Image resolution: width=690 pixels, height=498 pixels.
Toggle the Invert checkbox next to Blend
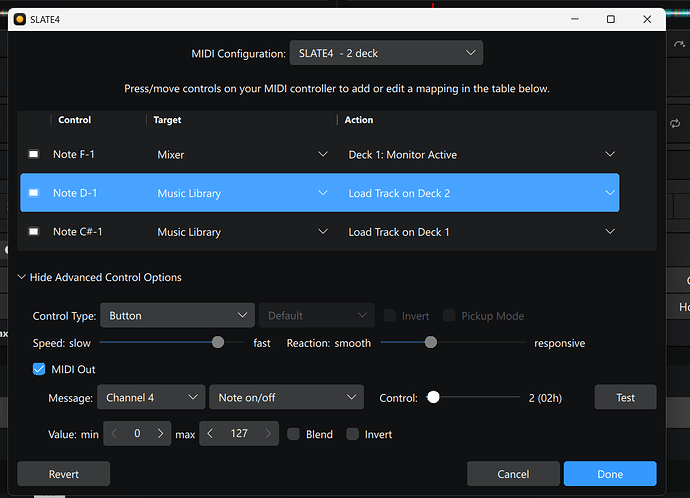(x=352, y=434)
